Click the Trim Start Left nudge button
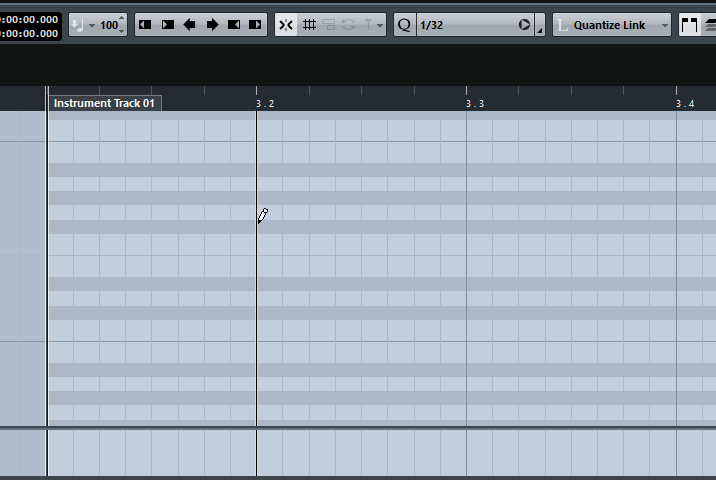The width and height of the screenshot is (716, 480). pos(145,25)
